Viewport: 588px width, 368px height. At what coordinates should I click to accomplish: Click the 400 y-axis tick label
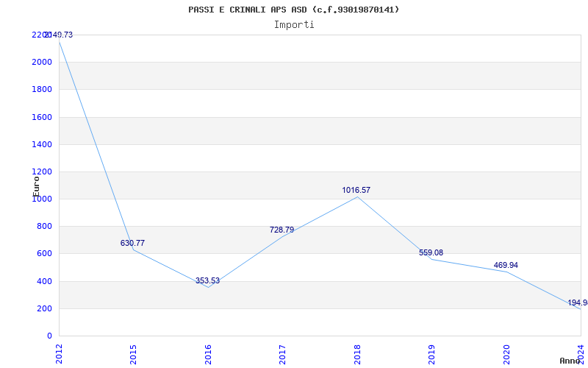pyautogui.click(x=44, y=281)
